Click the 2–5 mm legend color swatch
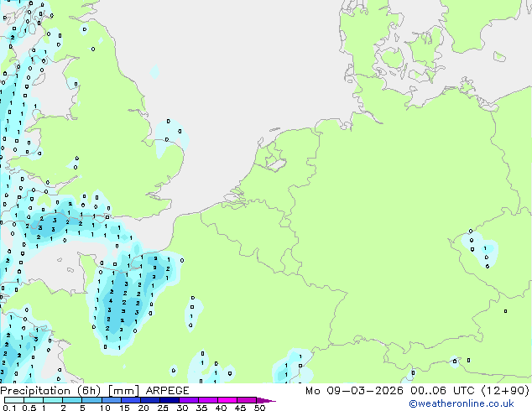 click(x=72, y=400)
